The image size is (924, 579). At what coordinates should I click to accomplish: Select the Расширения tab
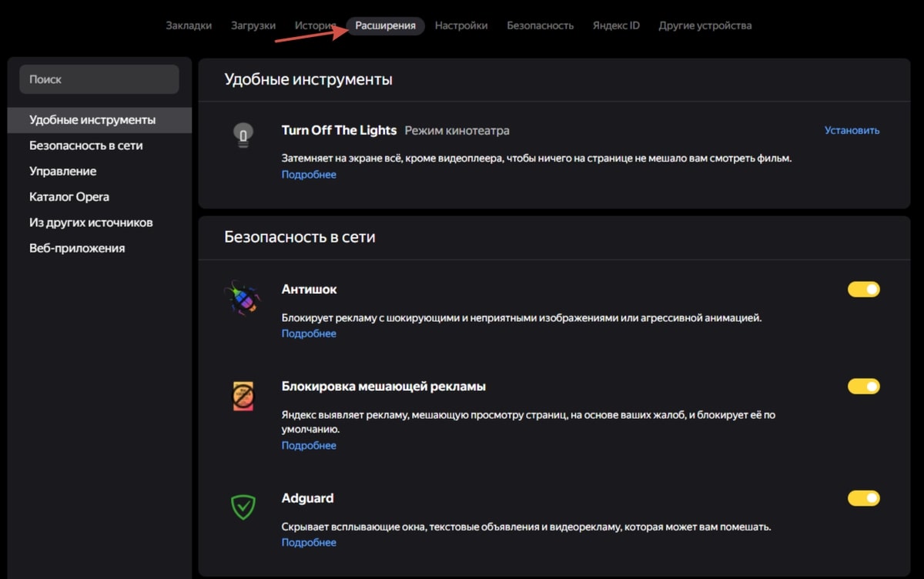click(386, 25)
